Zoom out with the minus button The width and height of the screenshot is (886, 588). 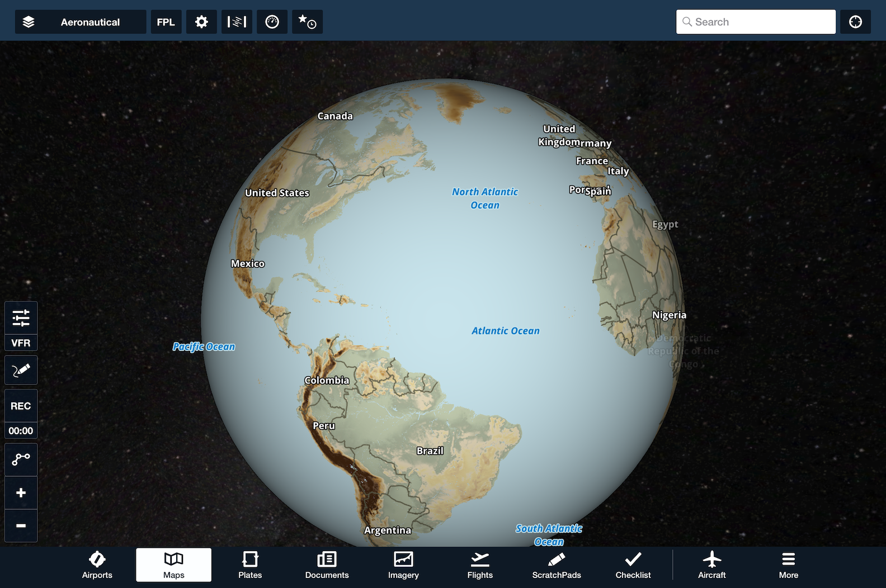(21, 525)
